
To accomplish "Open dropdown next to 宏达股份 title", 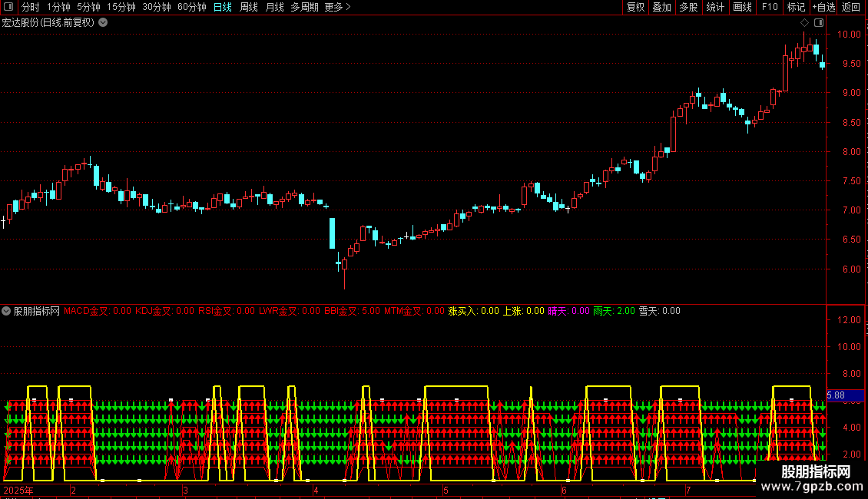I will pyautogui.click(x=103, y=23).
